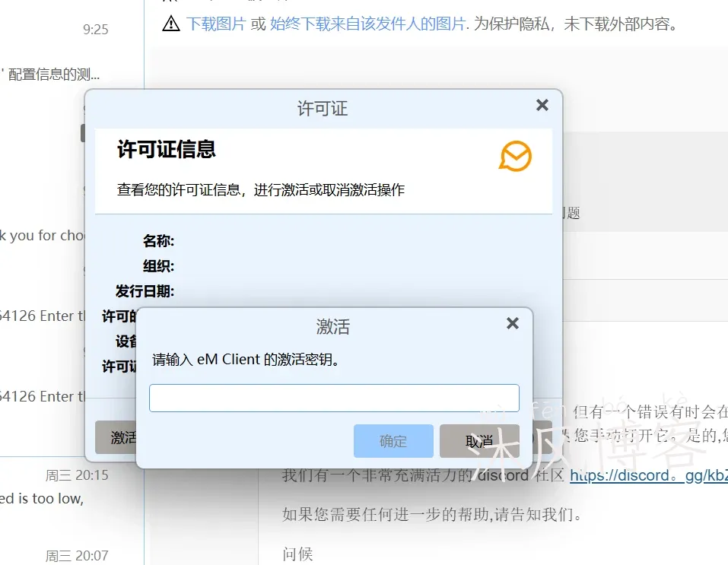Select message preview ending 配置信息的测...
Image resolution: width=728 pixels, height=565 pixels.
click(50, 75)
